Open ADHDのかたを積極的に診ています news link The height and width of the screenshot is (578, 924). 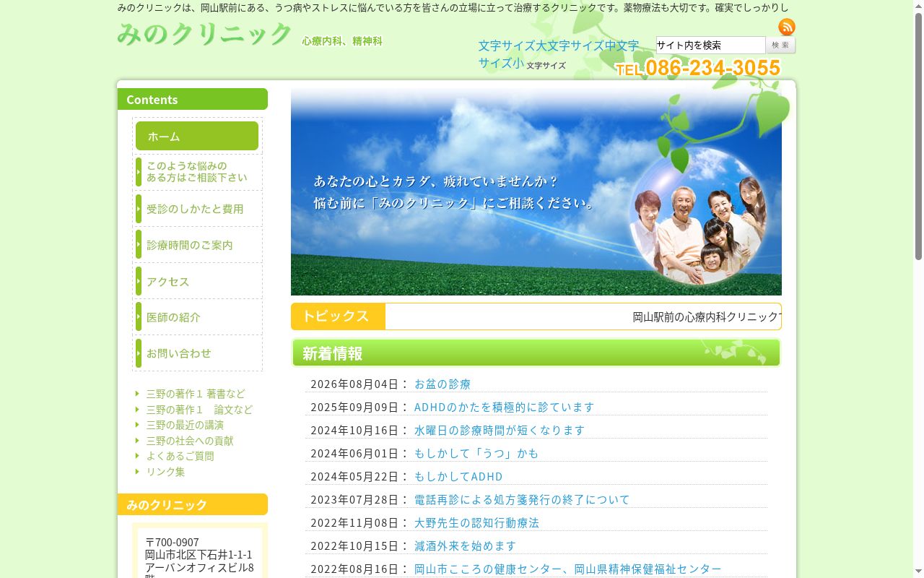[x=504, y=407]
